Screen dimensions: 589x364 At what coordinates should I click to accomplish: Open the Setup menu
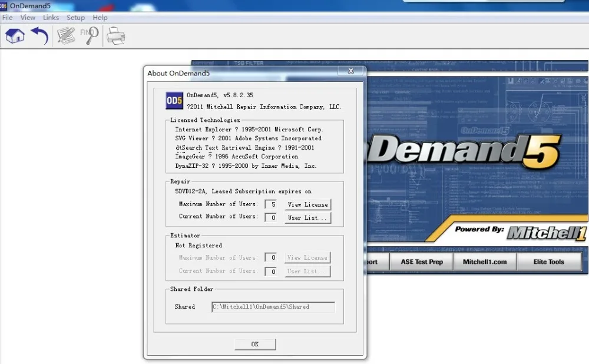pyautogui.click(x=75, y=17)
